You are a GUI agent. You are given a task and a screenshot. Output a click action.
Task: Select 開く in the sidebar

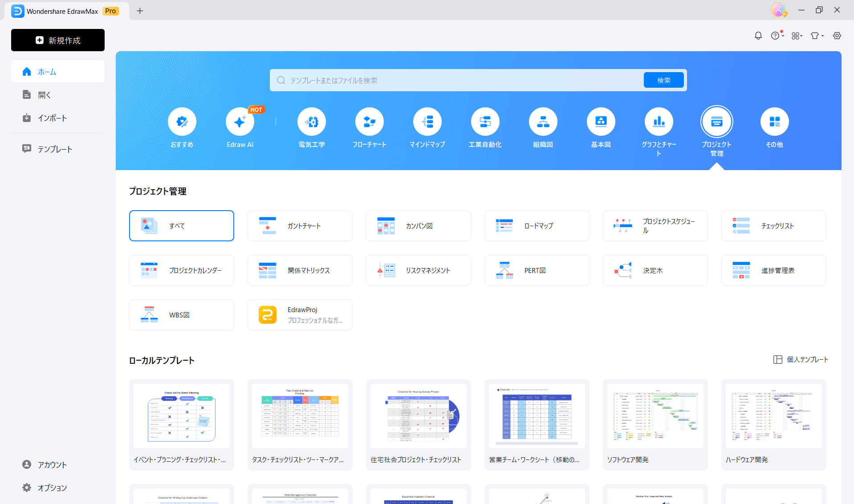click(x=58, y=94)
